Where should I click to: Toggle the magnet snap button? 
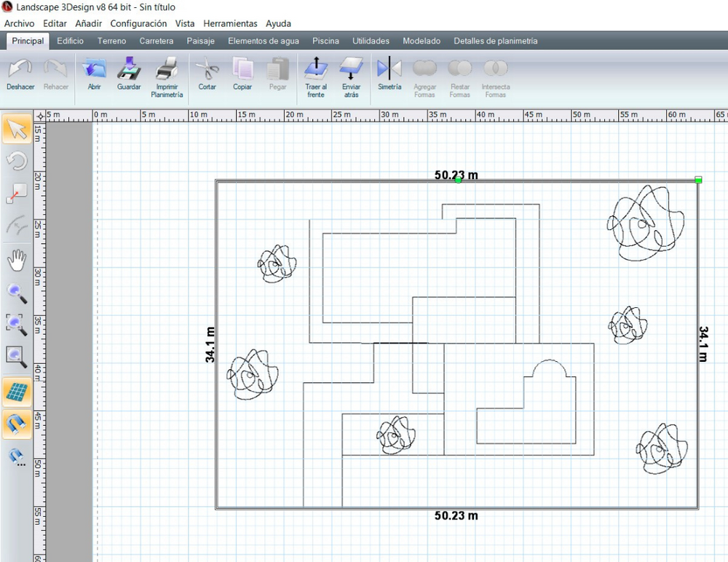(17, 424)
